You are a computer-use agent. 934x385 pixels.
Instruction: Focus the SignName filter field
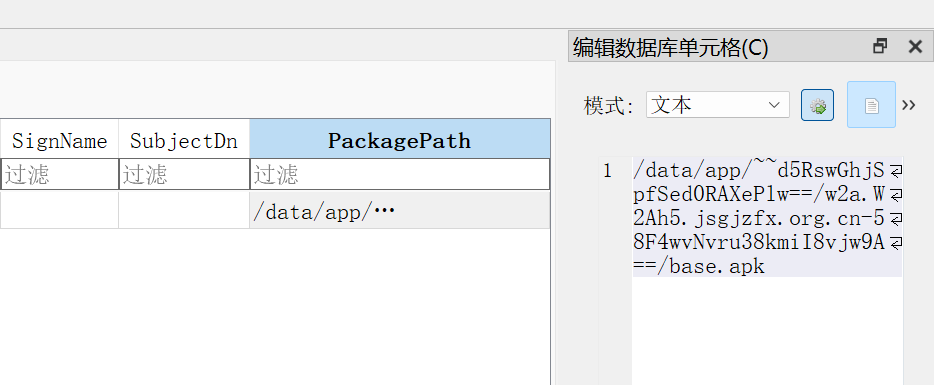60,174
